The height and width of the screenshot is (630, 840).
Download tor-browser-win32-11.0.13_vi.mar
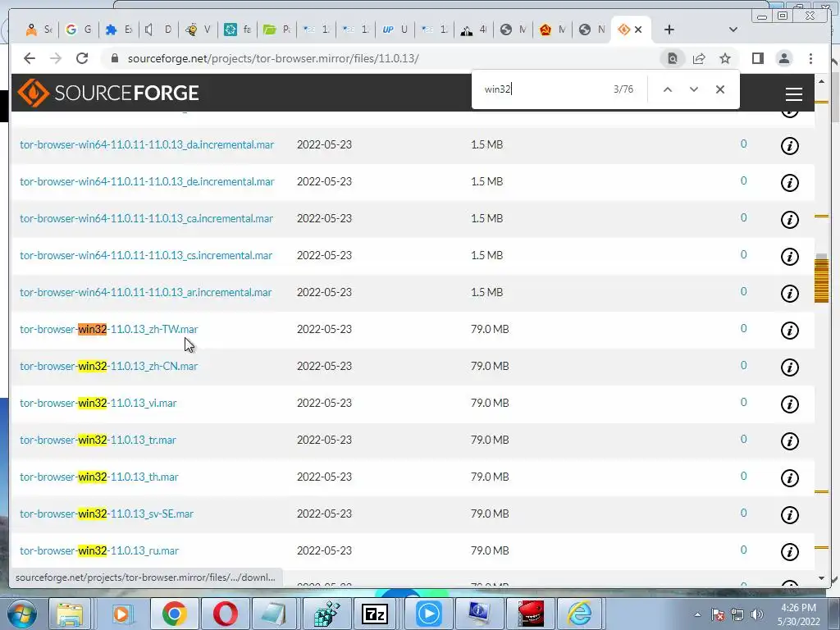[98, 403]
